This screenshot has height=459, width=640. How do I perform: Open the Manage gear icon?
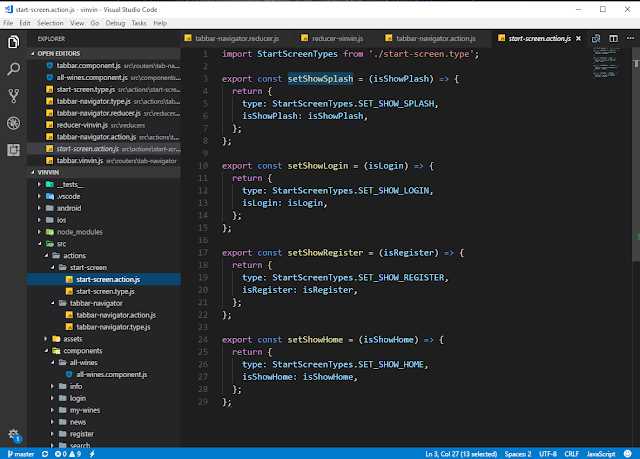[x=13, y=435]
